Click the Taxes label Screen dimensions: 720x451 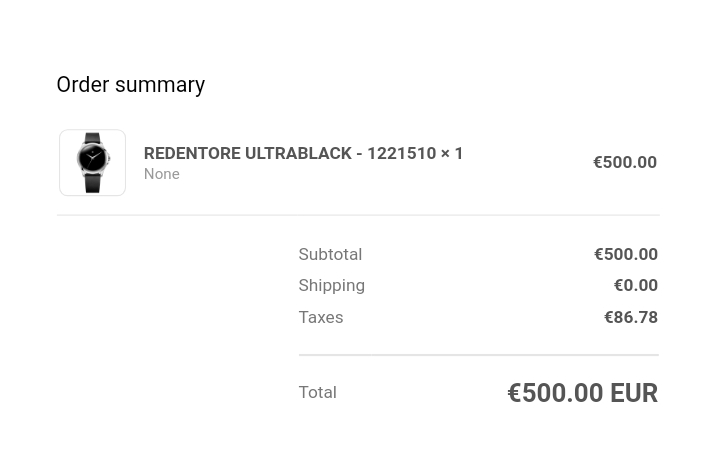pyautogui.click(x=321, y=317)
